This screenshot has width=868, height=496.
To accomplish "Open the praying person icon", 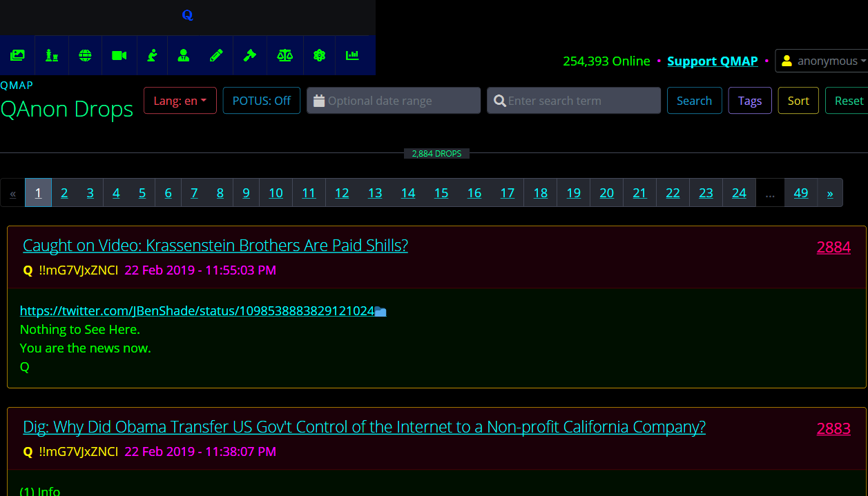I will coord(152,55).
